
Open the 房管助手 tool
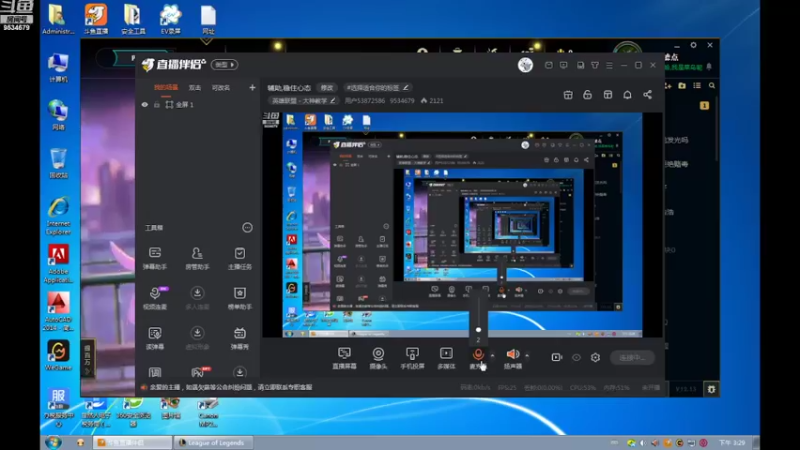pos(197,258)
